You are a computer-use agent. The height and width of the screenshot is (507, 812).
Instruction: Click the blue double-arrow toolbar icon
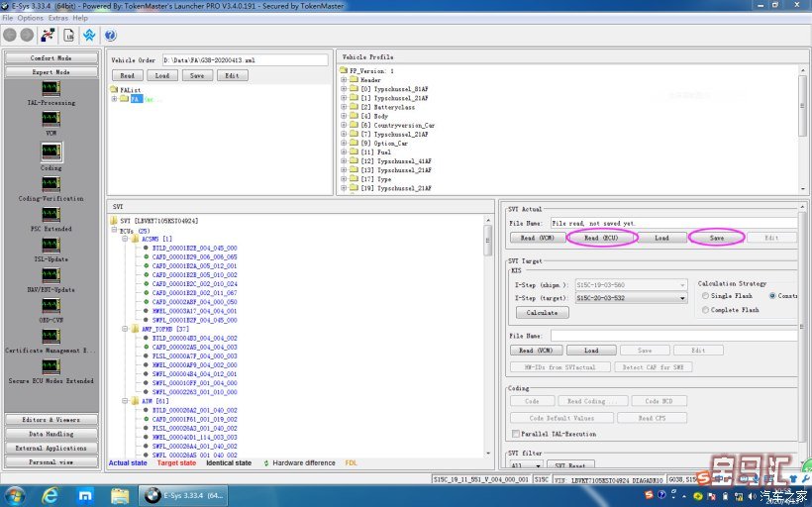pyautogui.click(x=89, y=36)
